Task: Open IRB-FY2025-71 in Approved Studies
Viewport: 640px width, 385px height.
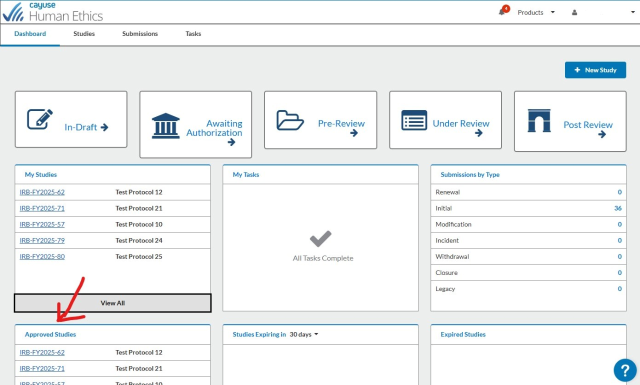Action: (42, 368)
